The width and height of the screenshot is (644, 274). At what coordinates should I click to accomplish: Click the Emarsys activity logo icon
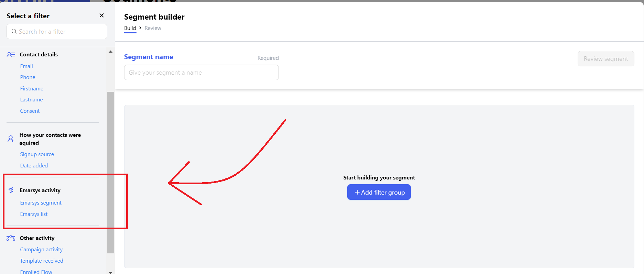11,190
